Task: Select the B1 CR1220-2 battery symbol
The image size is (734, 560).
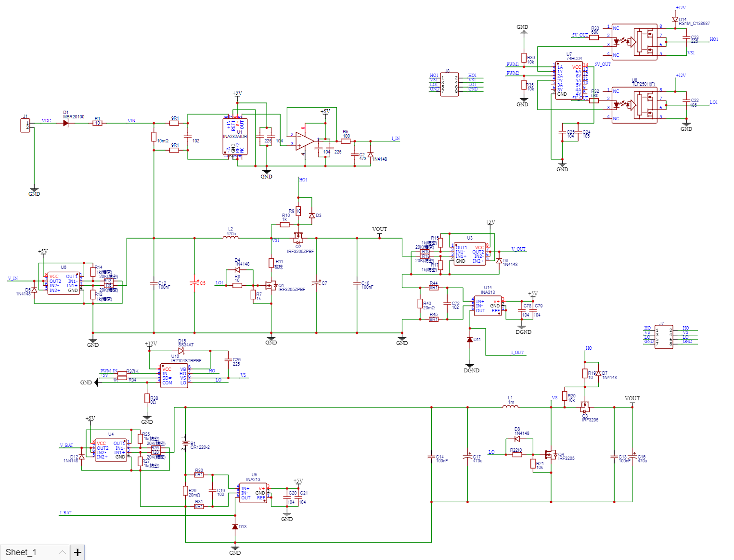Action: 185,442
